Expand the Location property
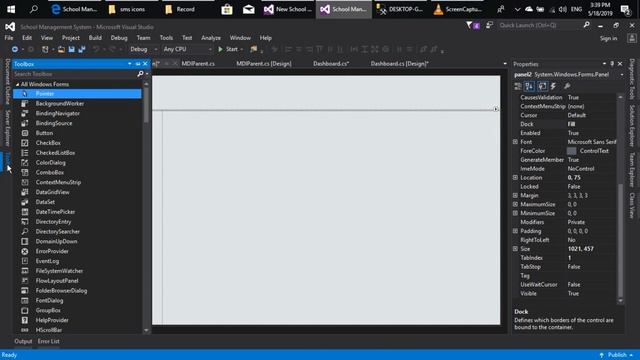Screen dimensions: 640x360 515,178
